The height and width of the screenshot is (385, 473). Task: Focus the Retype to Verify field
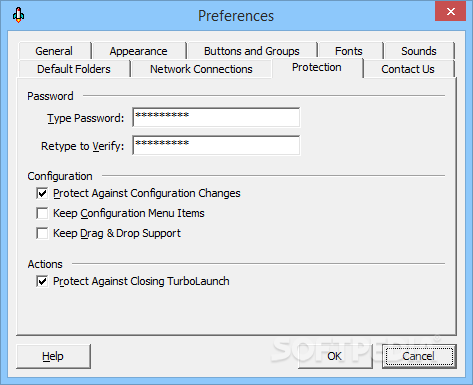tap(216, 145)
